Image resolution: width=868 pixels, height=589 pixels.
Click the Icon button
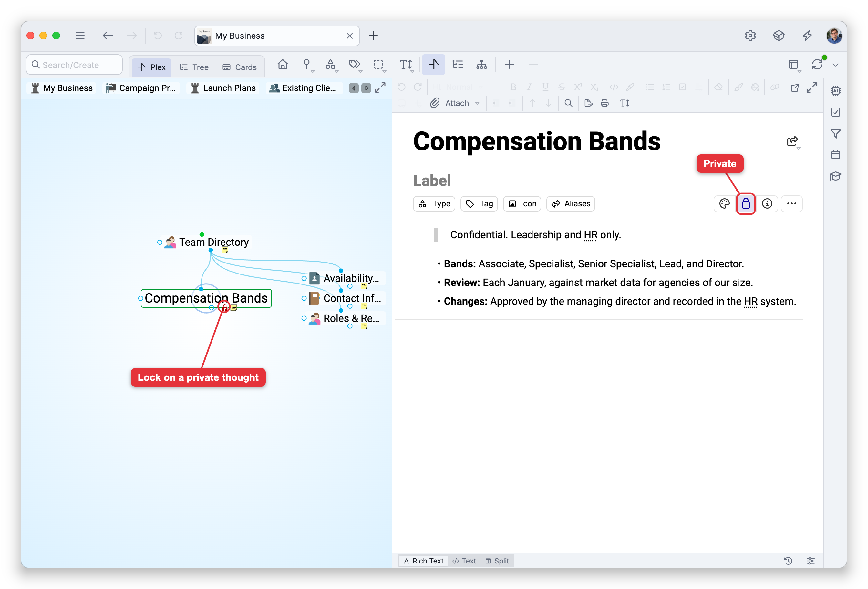(x=522, y=203)
